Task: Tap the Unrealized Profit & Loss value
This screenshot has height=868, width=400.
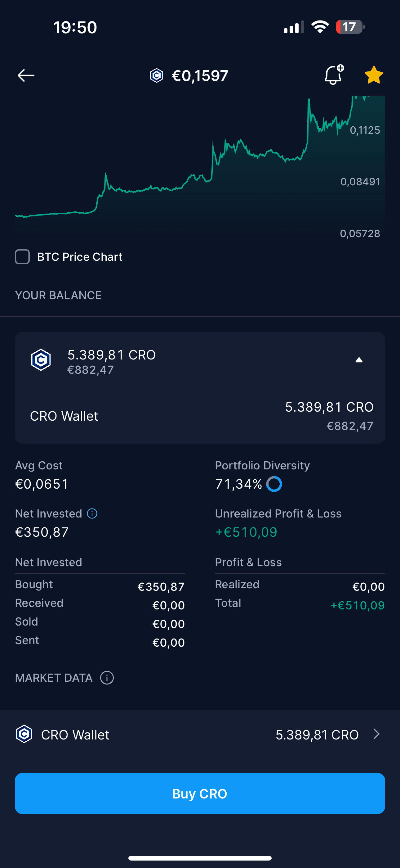Action: (246, 532)
